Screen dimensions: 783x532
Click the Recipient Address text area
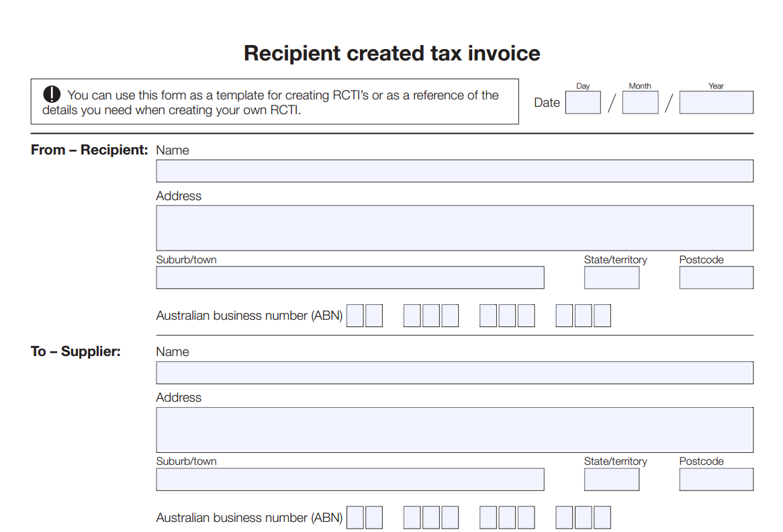(x=455, y=228)
